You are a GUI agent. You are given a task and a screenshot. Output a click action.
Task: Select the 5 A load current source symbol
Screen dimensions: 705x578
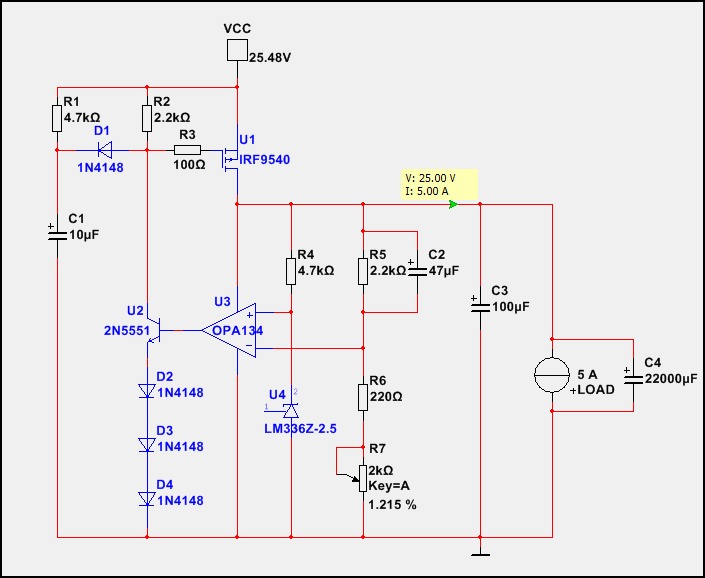pos(552,375)
